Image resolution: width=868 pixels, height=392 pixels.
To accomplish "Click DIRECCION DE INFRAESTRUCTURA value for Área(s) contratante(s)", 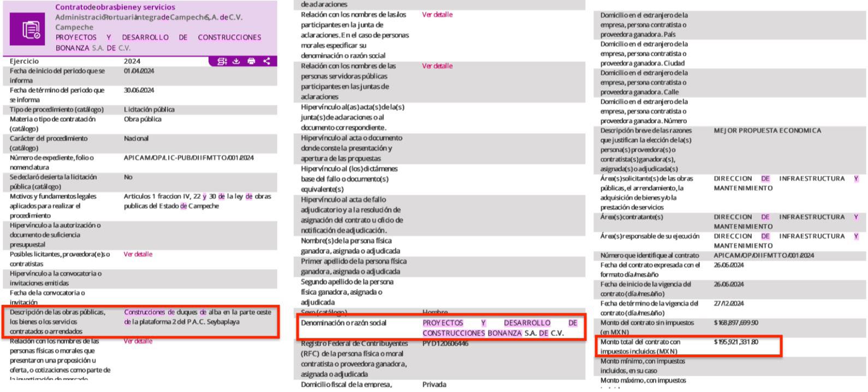I will pyautogui.click(x=786, y=221).
